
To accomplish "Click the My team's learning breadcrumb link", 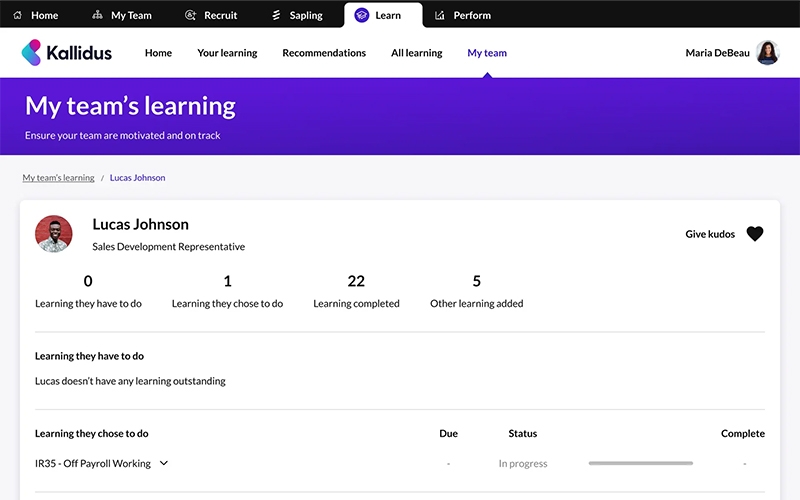I will pyautogui.click(x=59, y=178).
